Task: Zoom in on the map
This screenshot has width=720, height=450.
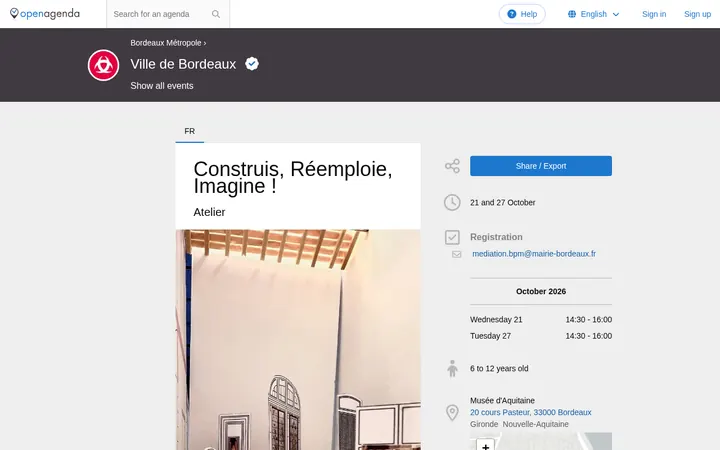Action: tap(485, 445)
